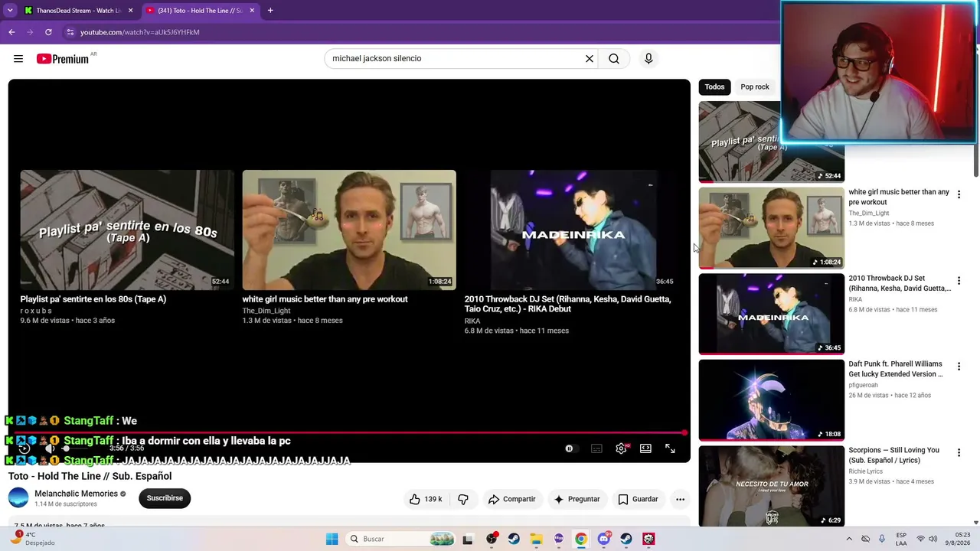Open Google Chrome from the taskbar
Viewport: 980px width, 551px height.
pyautogui.click(x=581, y=539)
